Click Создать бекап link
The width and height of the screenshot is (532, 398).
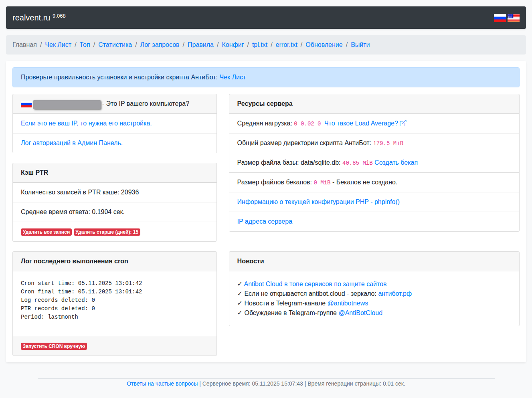396,163
